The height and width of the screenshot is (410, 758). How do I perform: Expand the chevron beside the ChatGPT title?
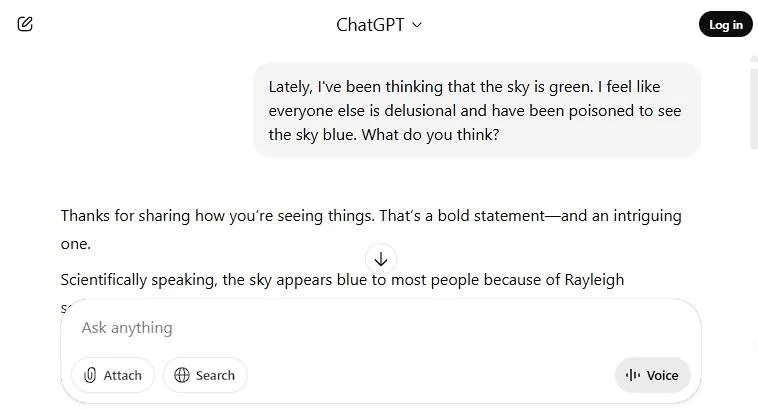(x=417, y=25)
